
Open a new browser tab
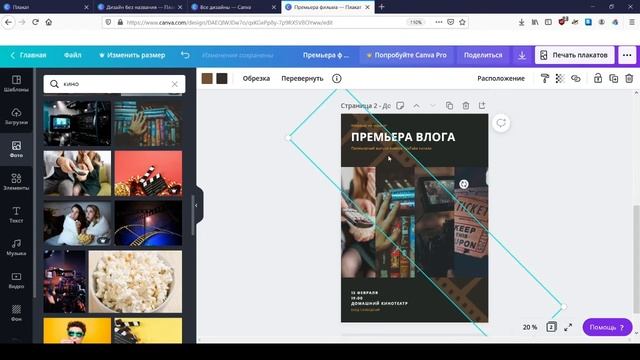pyautogui.click(x=382, y=7)
